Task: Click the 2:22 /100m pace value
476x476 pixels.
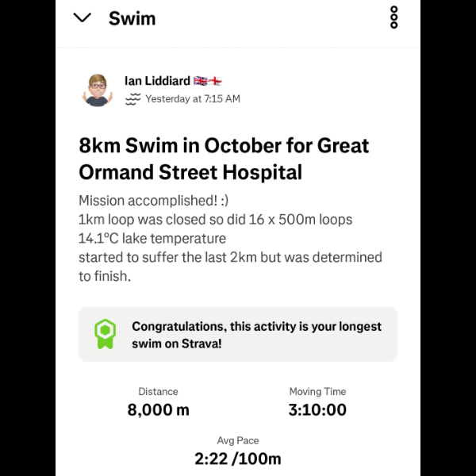Action: pos(238,459)
